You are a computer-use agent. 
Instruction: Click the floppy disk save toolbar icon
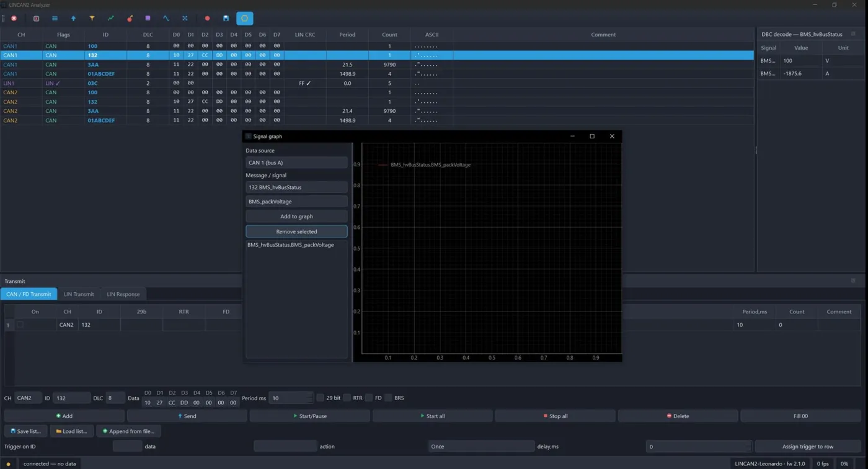pos(226,19)
